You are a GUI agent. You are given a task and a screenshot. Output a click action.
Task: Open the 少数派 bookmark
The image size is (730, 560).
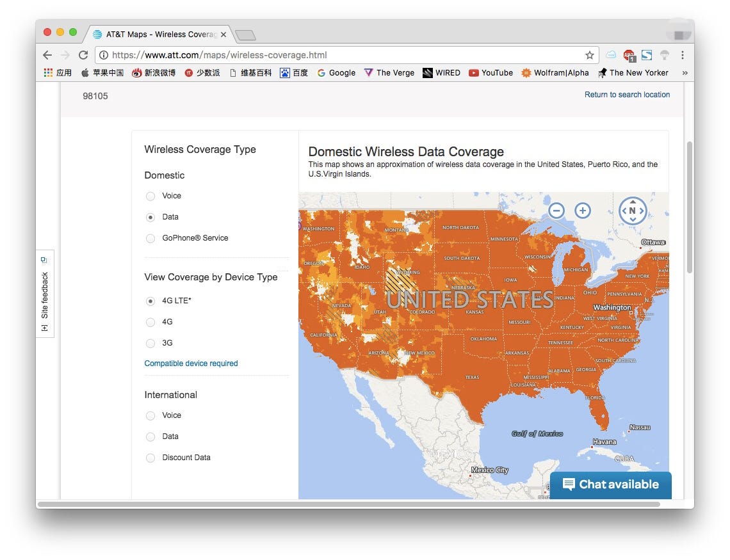(202, 72)
